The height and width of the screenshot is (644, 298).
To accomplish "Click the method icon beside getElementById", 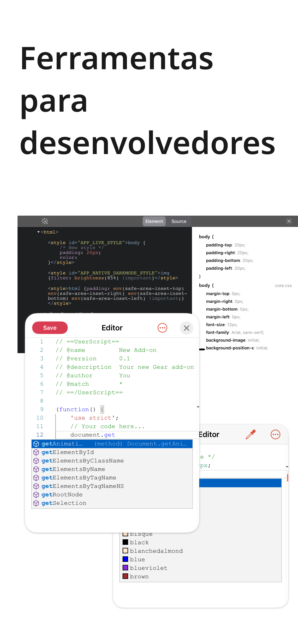I will coord(36,452).
